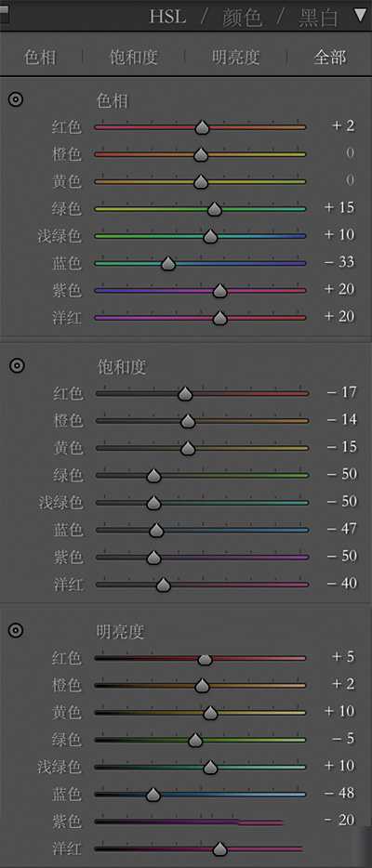The width and height of the screenshot is (372, 868).
Task: Toggle the panel switch at top-left corner
Action: coord(5,14)
